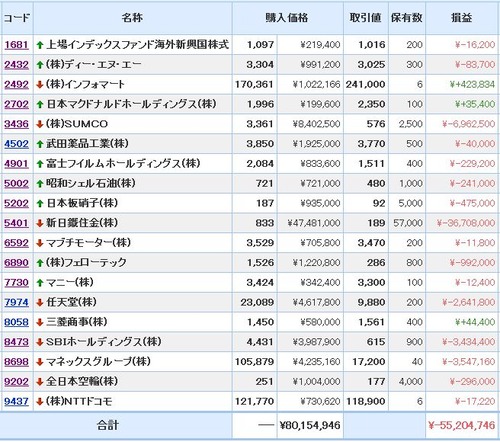The width and height of the screenshot is (500, 442).
Task: Open stock code 8698 link
Action: [x=16, y=362]
